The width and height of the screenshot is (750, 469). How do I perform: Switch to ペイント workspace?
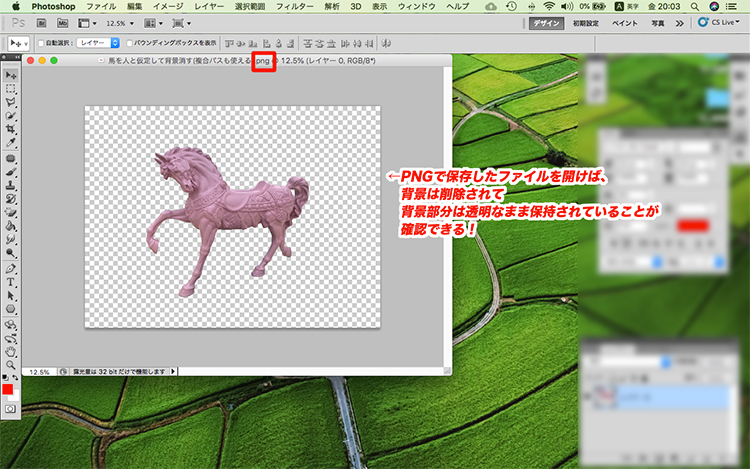625,23
